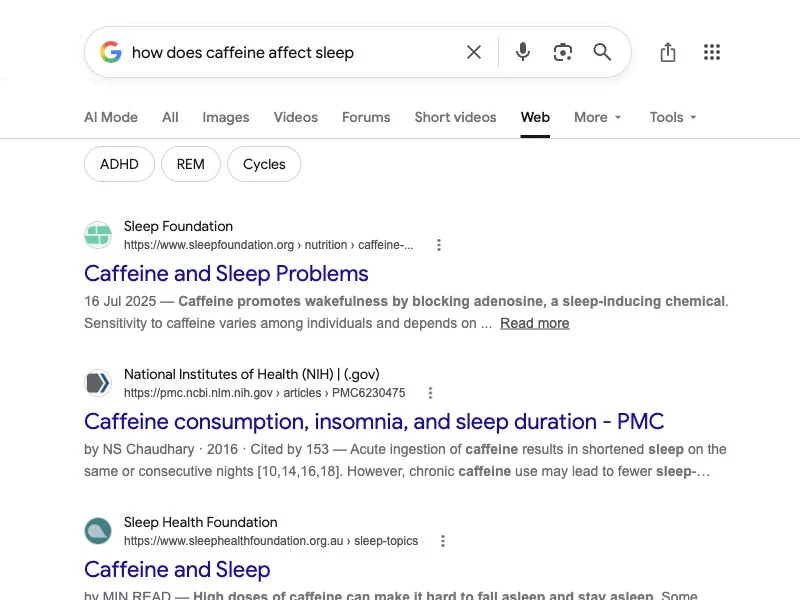Click the Google logo in search bar
Viewport: 800px width, 600px height.
[x=111, y=52]
